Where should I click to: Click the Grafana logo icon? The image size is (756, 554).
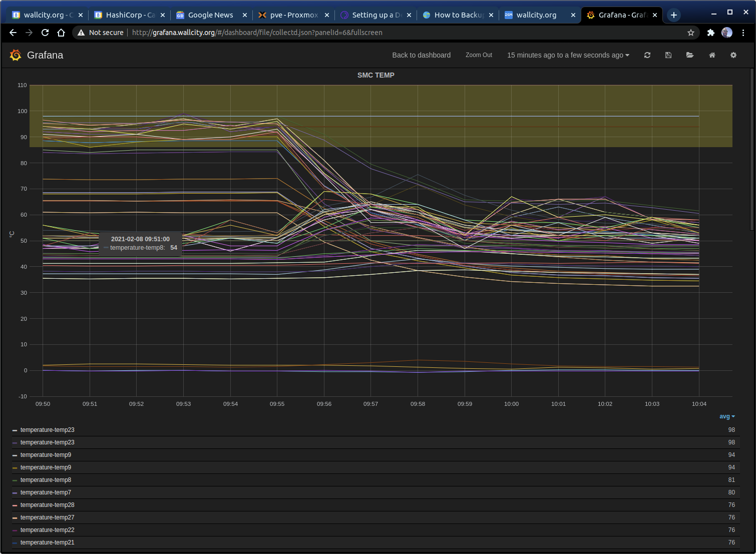(16, 55)
